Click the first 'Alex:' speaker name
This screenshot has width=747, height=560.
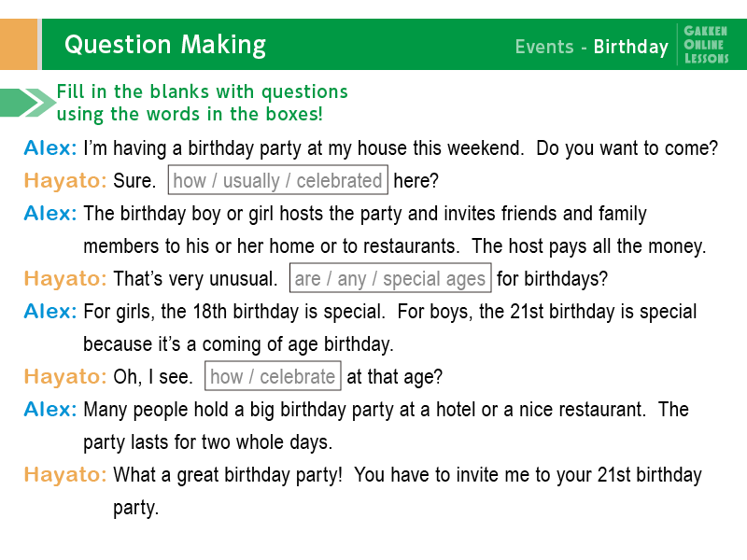point(50,148)
